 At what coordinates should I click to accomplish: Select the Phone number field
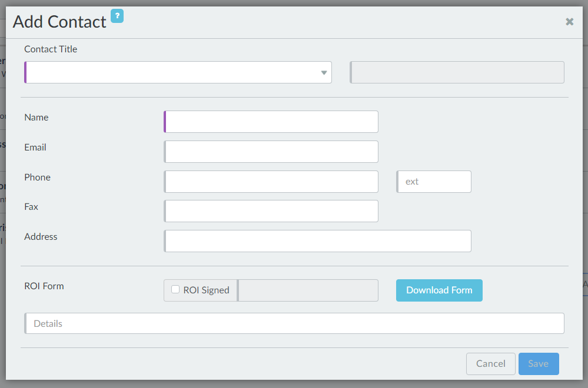(271, 182)
